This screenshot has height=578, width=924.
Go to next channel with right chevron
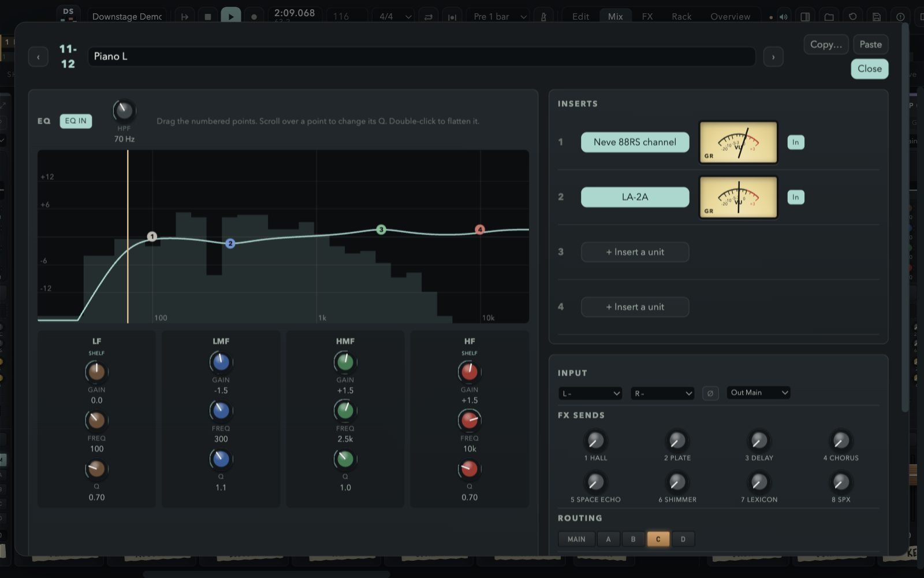(773, 57)
